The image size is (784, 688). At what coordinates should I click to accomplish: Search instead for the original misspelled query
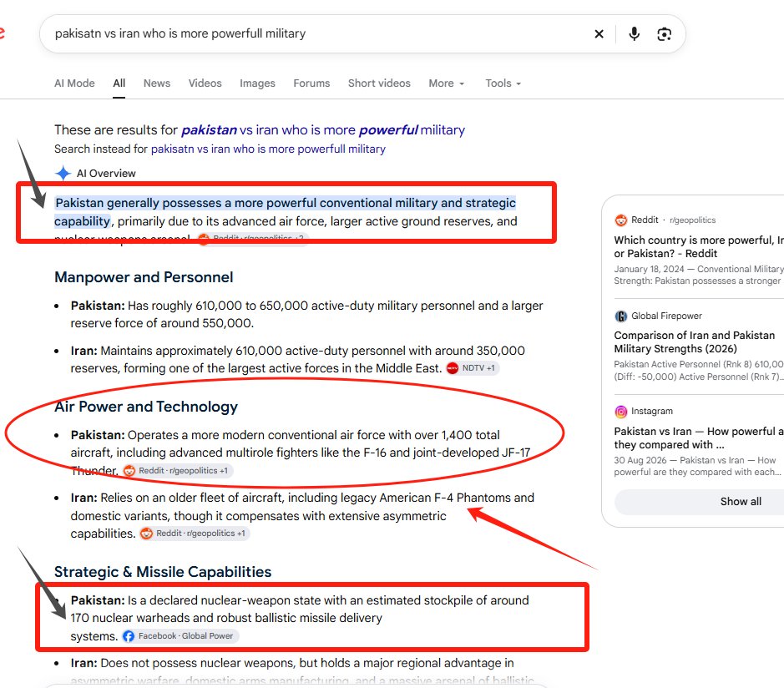pos(268,149)
